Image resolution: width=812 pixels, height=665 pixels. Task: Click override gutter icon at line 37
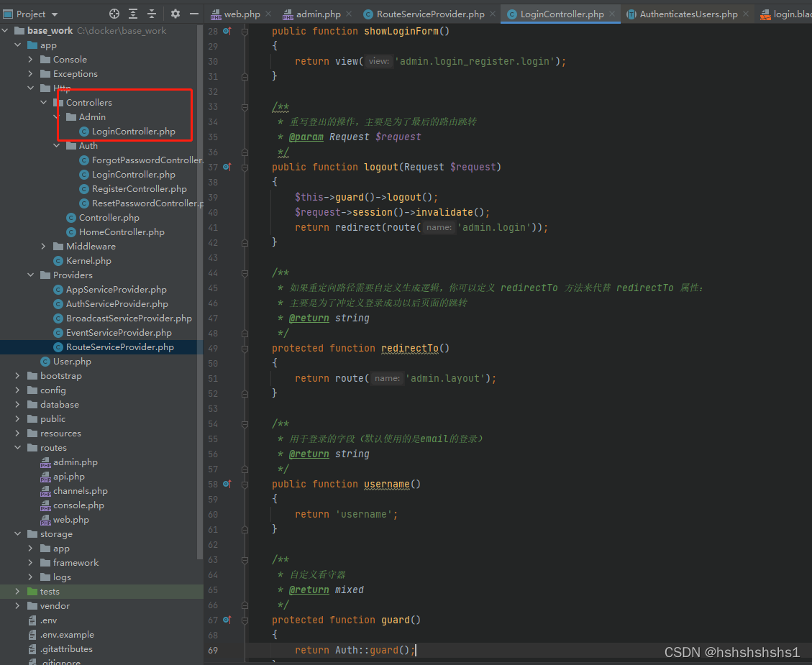pyautogui.click(x=227, y=167)
